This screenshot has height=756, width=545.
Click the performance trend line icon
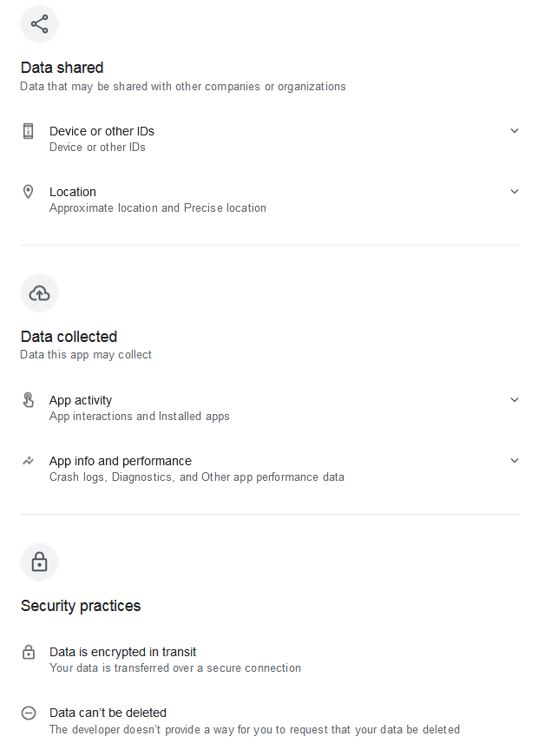point(29,460)
